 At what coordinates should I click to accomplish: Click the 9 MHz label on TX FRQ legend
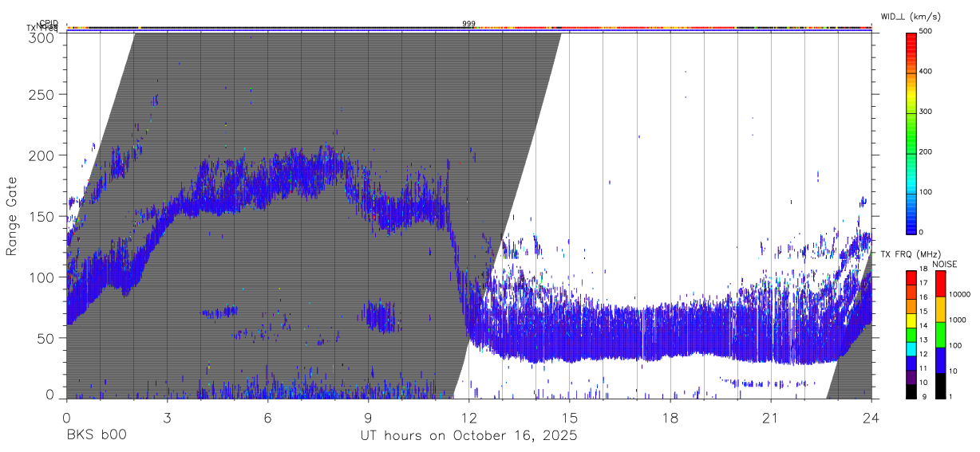(x=923, y=396)
